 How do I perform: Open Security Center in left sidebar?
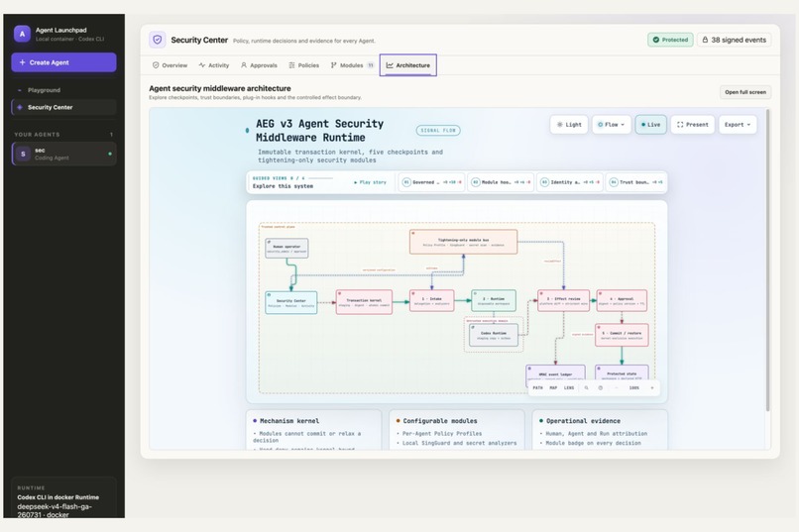coord(64,107)
